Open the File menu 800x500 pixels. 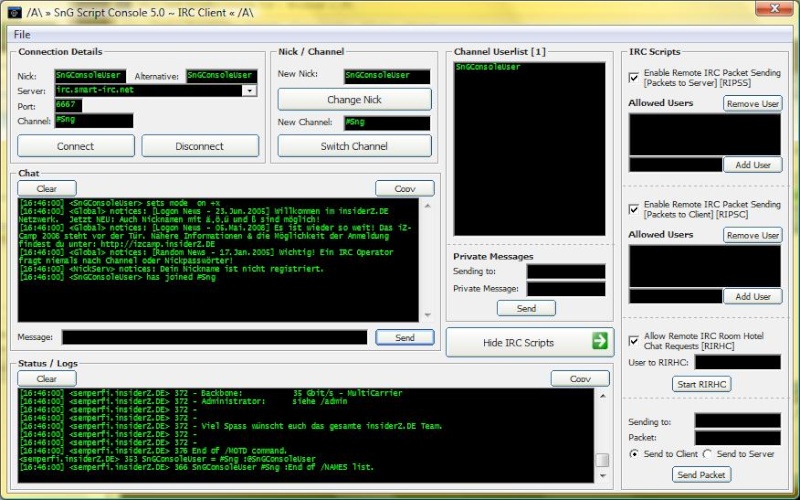[22, 35]
